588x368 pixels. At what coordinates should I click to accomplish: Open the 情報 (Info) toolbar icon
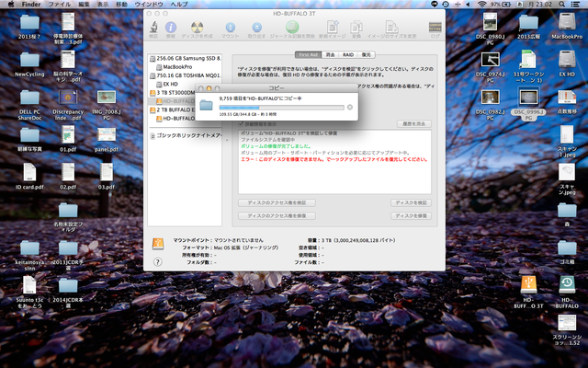(171, 28)
